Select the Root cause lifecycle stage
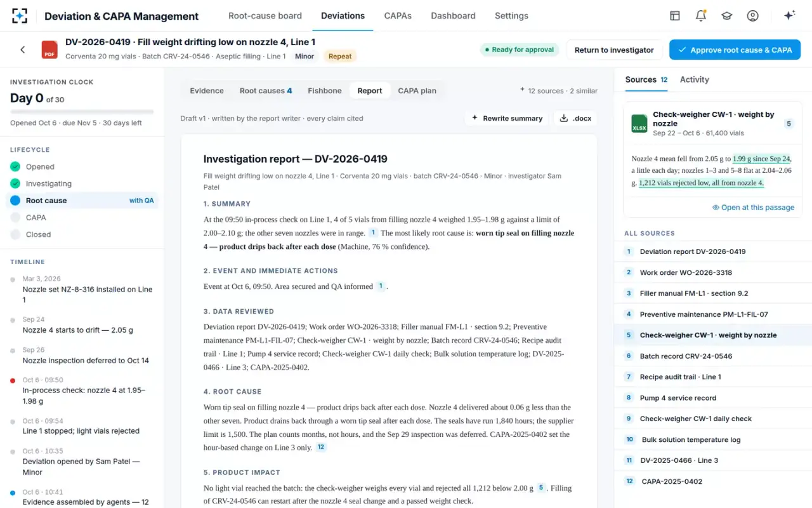Screen dimensions: 812x508 click(82, 201)
